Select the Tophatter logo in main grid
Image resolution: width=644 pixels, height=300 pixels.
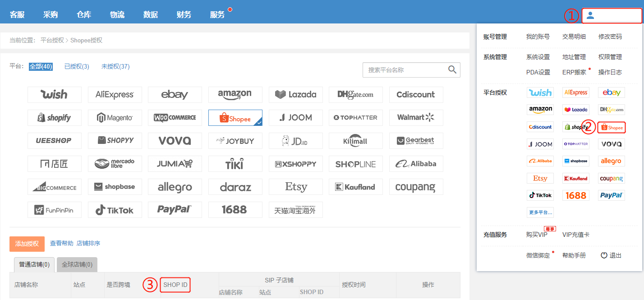356,118
